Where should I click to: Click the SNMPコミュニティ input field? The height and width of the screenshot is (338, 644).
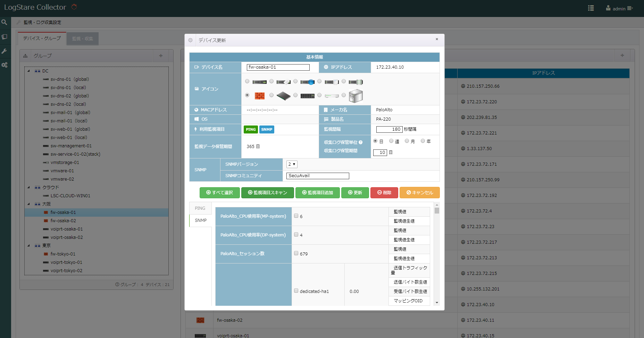318,176
